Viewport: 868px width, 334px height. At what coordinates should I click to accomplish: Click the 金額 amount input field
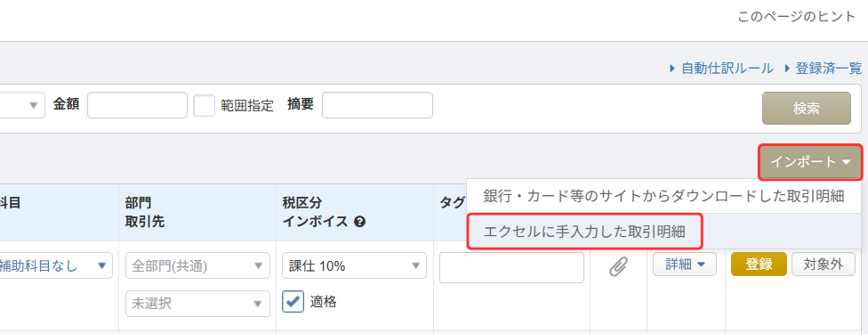[137, 105]
